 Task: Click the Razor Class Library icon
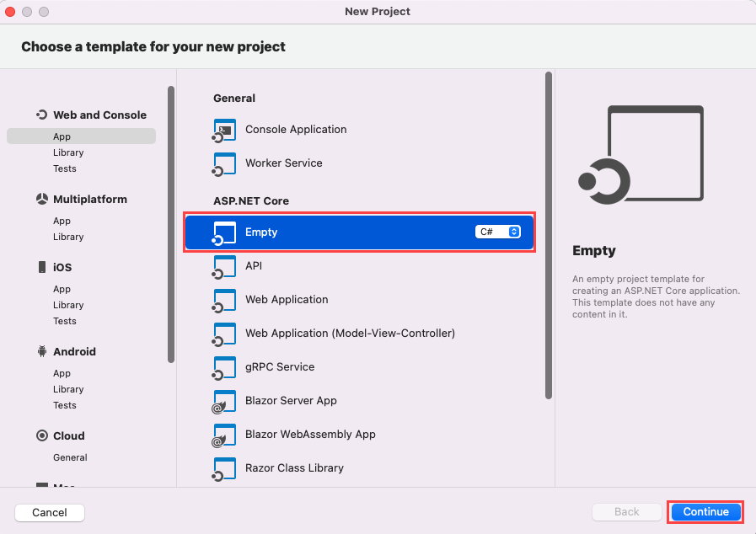click(x=223, y=469)
